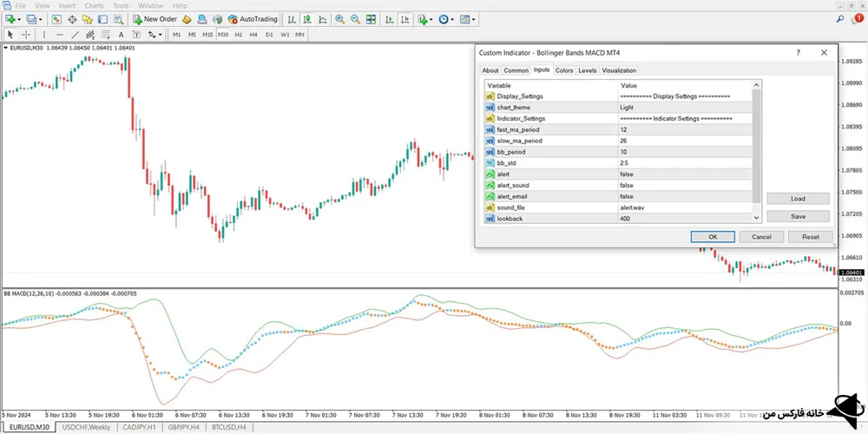Select the Equidistant Channel tool
The height and width of the screenshot is (434, 868).
point(90,35)
